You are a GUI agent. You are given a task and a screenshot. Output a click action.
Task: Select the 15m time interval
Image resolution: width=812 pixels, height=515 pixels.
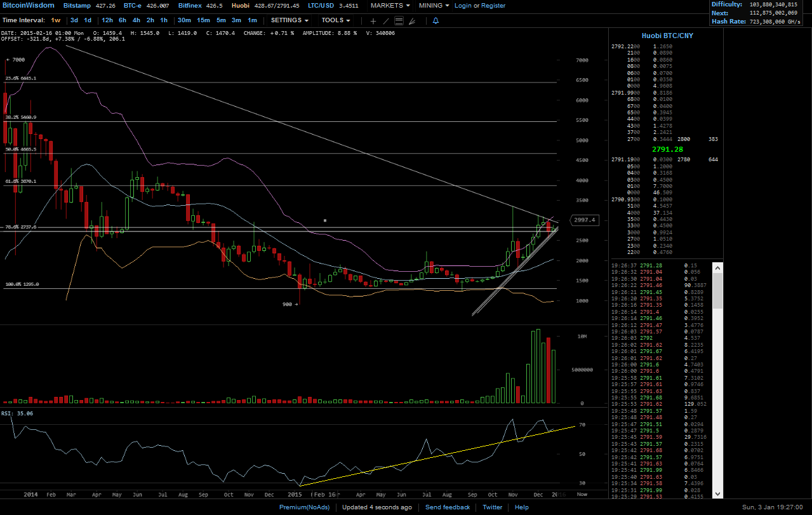click(203, 20)
